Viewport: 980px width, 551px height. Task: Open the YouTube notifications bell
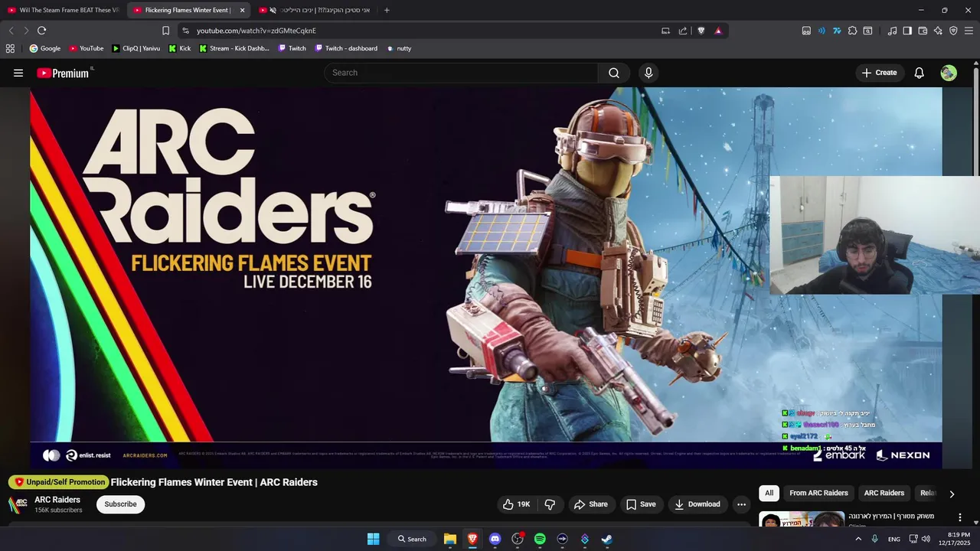(x=920, y=73)
